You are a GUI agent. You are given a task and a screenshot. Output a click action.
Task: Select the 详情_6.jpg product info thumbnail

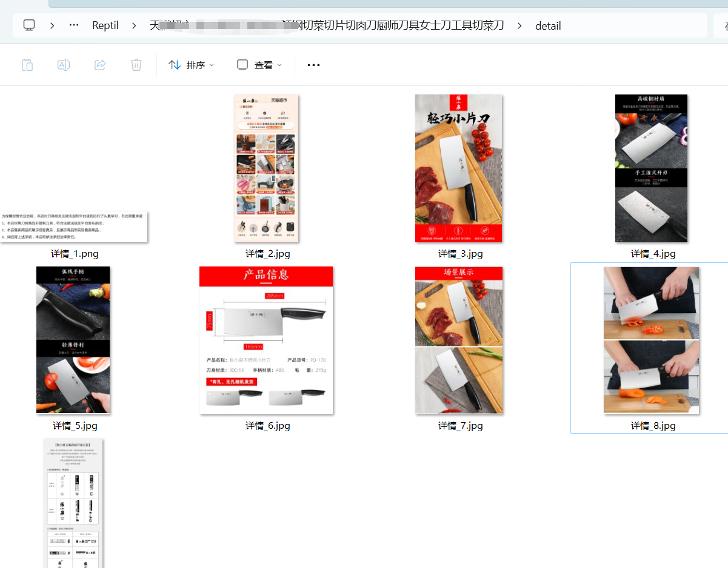(266, 340)
